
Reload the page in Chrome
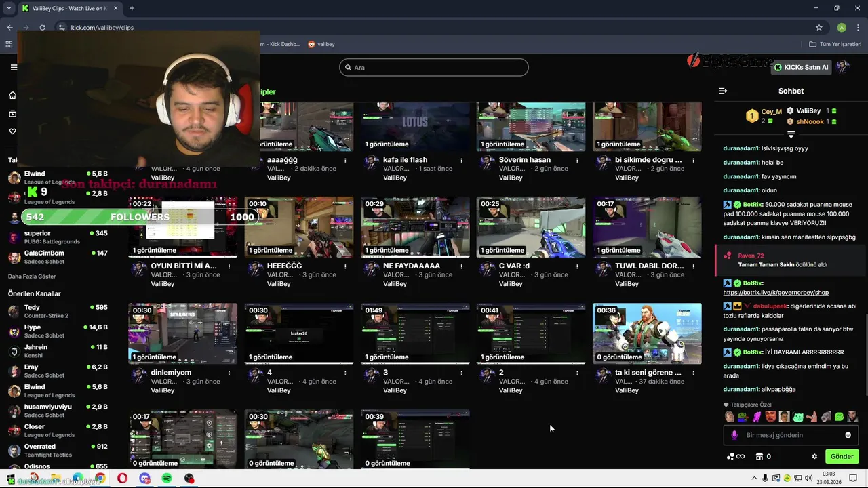[42, 28]
